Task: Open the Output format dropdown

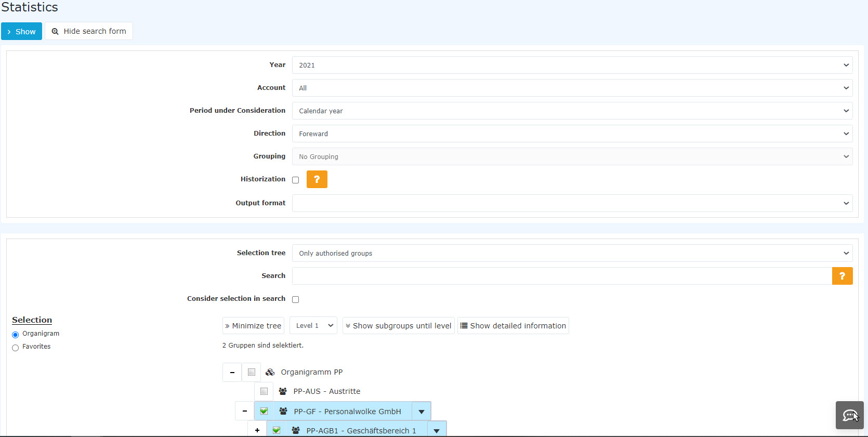Action: 572,203
